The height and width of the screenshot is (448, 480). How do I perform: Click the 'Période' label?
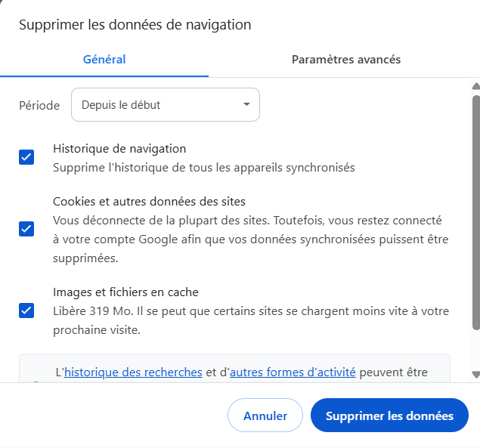(39, 105)
